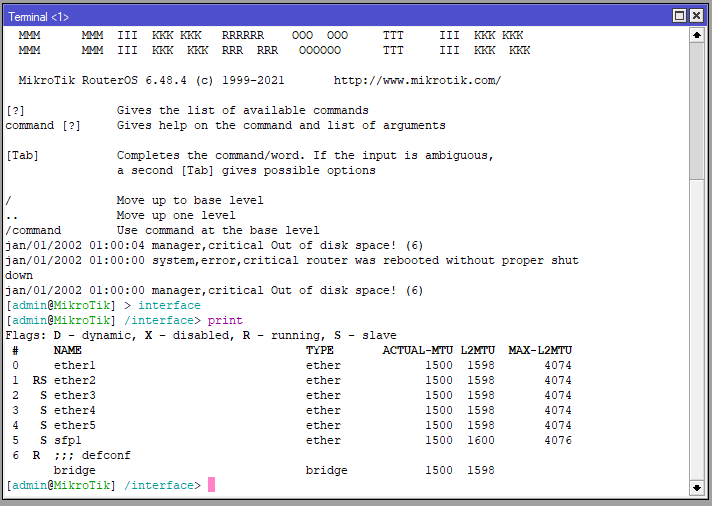Click the S flag of ether4

43,410
